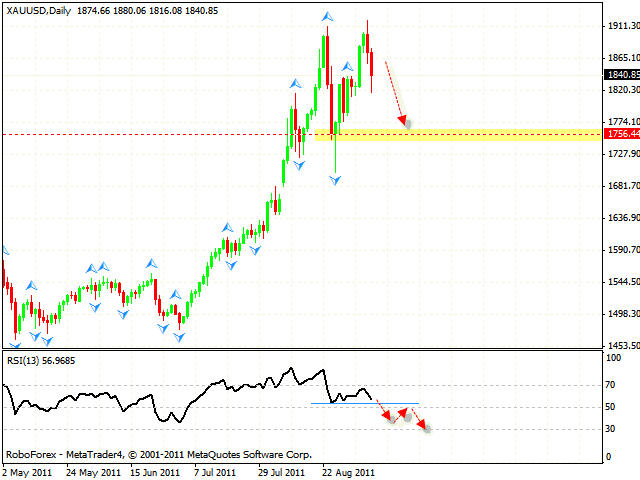Select the red 1756.44 level label
Image resolution: width=640 pixels, height=480 pixels.
pyautogui.click(x=621, y=133)
